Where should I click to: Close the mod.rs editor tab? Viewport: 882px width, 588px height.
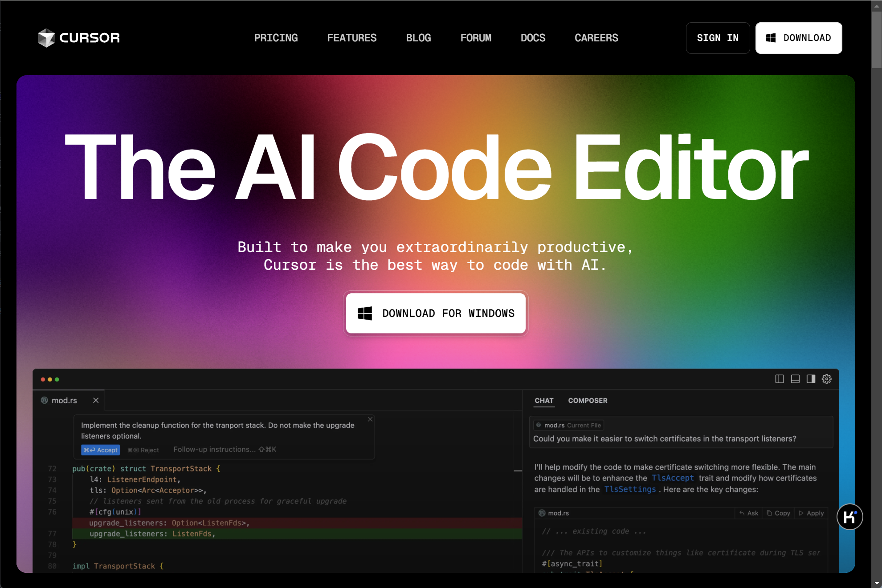click(96, 400)
